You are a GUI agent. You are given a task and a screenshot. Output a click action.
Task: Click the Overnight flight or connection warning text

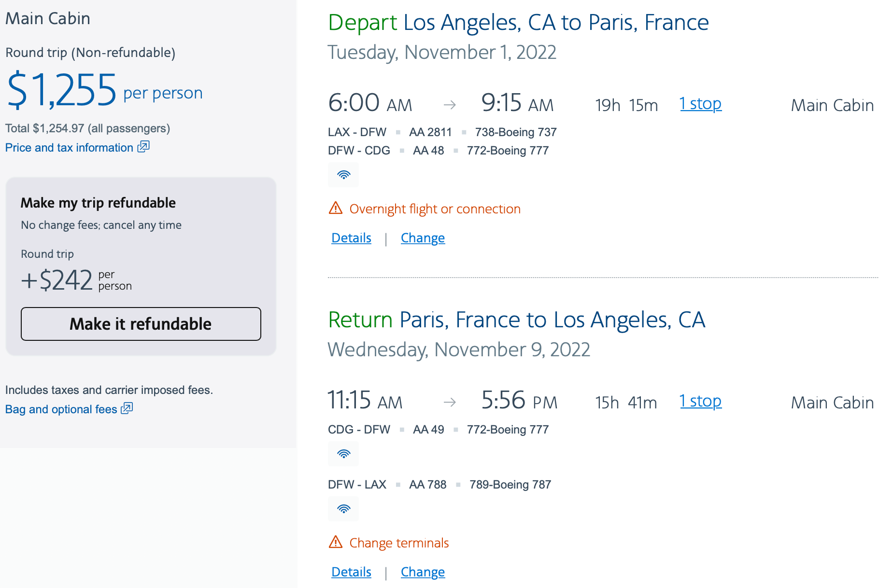coord(435,209)
